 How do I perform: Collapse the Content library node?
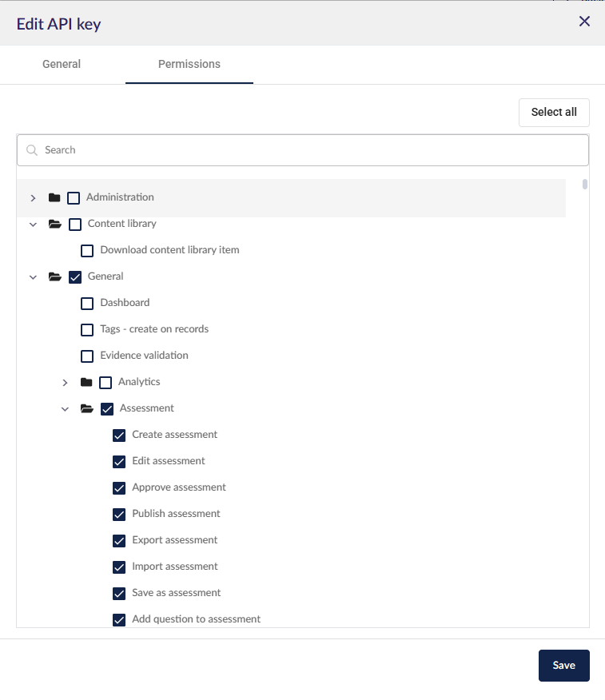pyautogui.click(x=33, y=225)
